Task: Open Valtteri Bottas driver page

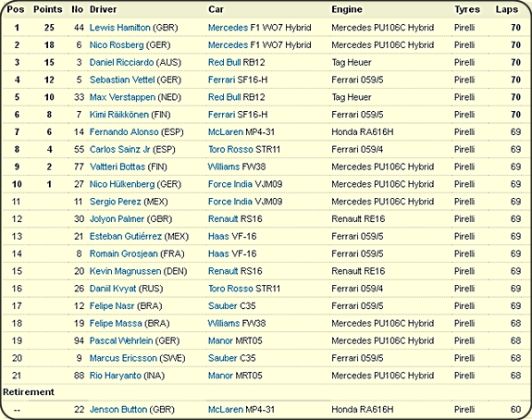Action: [x=118, y=167]
